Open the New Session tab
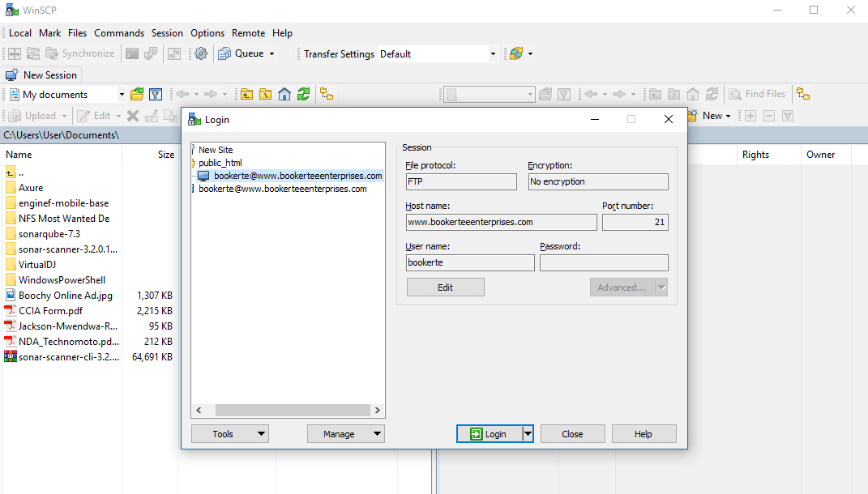The image size is (868, 494). (42, 75)
